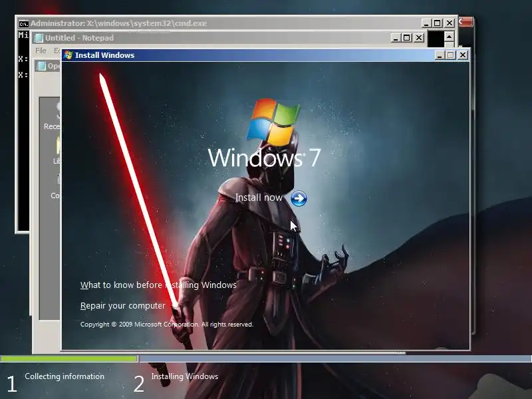The width and height of the screenshot is (532, 399).
Task: Close the Install Windows window
Action: coord(462,55)
